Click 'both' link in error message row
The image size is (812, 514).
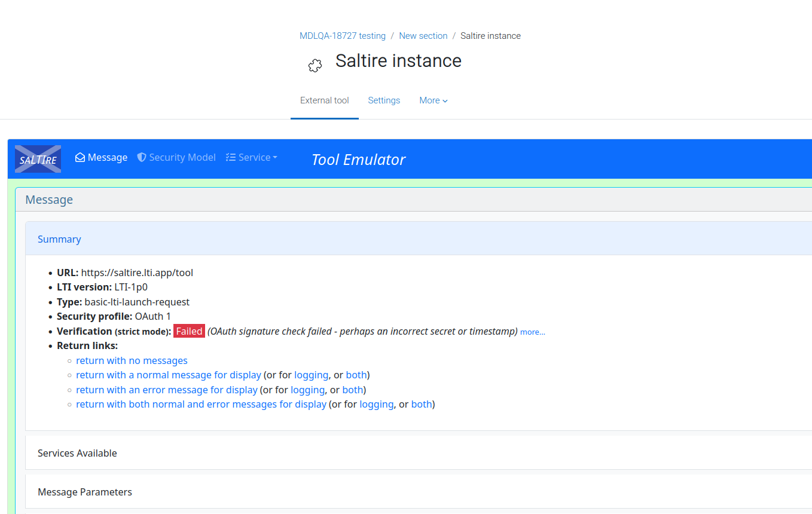tap(353, 390)
